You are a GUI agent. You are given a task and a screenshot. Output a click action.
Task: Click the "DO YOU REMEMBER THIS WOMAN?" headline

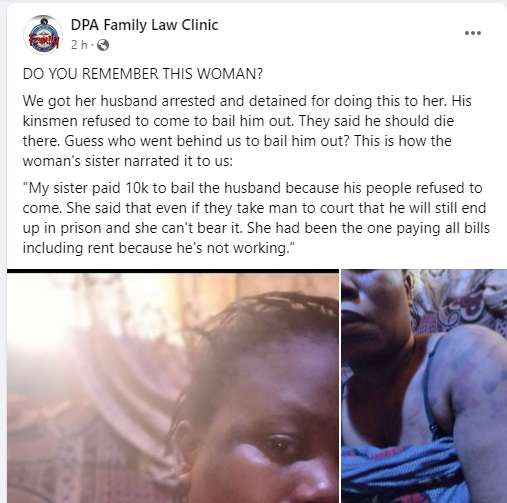point(143,74)
